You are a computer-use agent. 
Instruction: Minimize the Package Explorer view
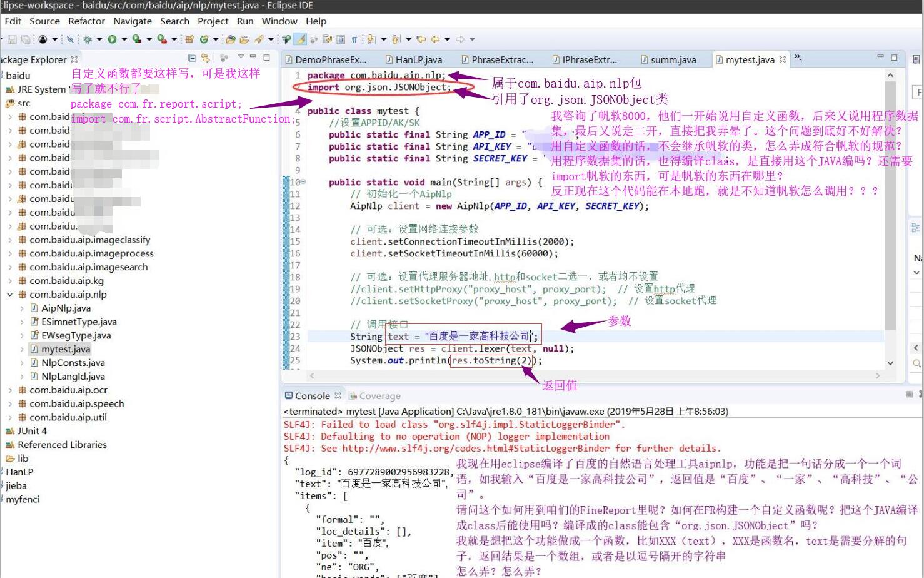(x=253, y=56)
